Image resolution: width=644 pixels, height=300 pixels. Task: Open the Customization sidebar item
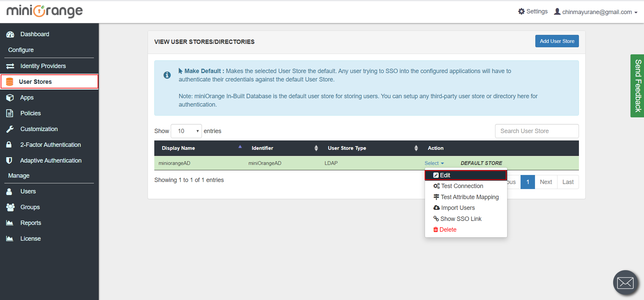tap(49, 129)
